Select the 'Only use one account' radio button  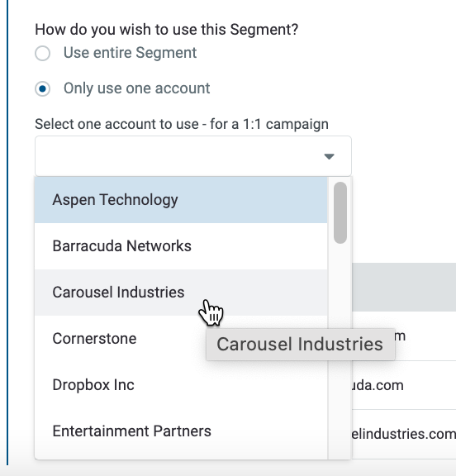coord(42,89)
